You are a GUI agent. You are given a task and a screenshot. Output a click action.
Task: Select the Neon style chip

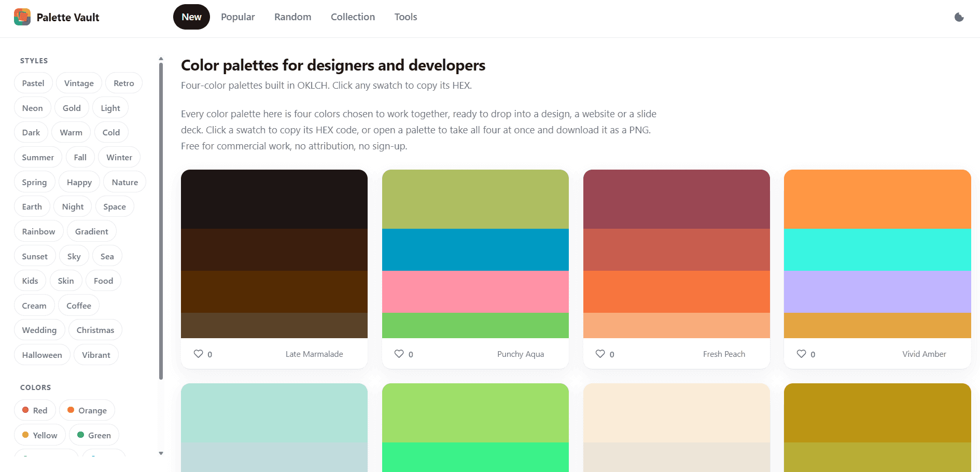coord(33,108)
